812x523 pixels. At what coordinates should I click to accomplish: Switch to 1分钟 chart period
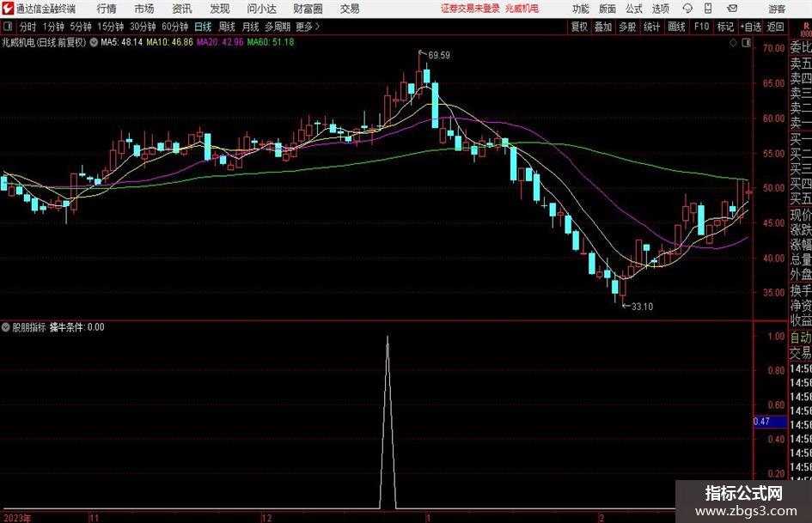pos(53,27)
